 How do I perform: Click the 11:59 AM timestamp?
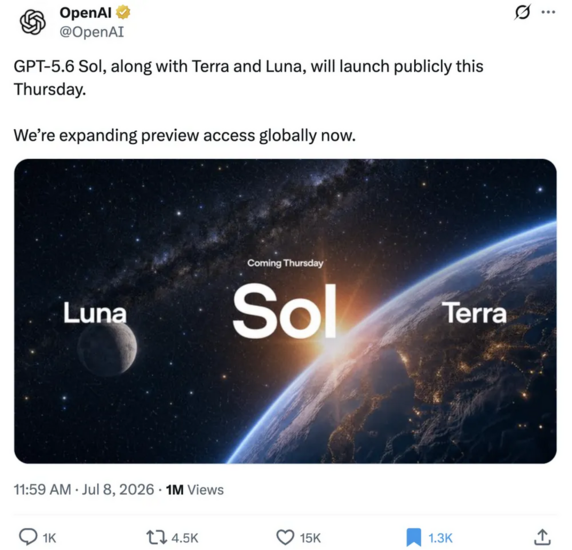click(x=42, y=489)
